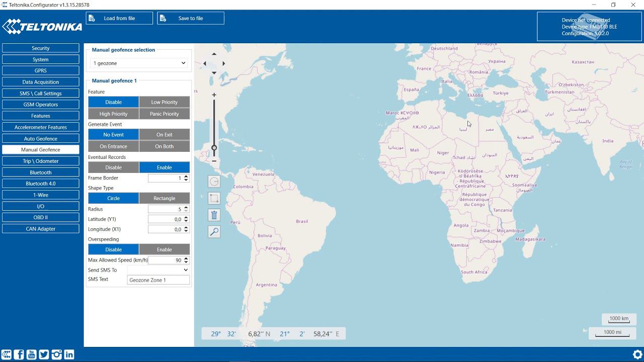Set Generate Event to On Exit
Screen dimensions: 644x362
pyautogui.click(x=165, y=135)
